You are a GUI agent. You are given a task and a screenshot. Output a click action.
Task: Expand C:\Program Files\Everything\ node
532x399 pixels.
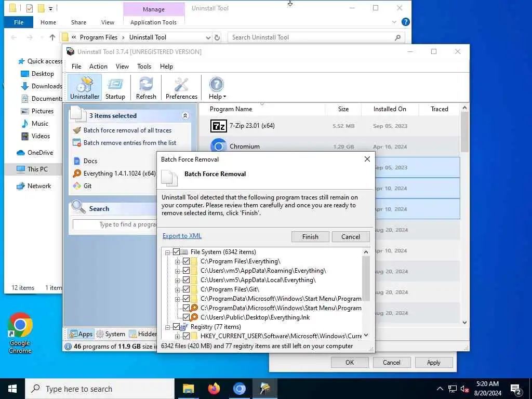[x=177, y=262]
